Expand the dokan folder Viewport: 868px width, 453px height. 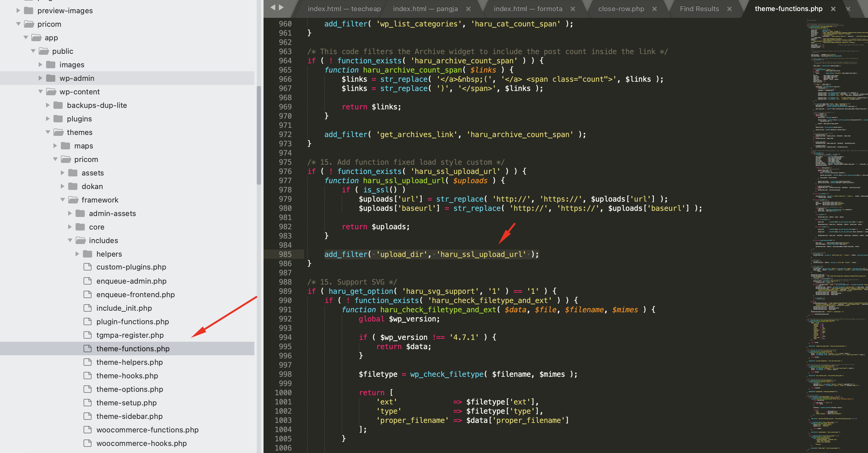point(63,186)
